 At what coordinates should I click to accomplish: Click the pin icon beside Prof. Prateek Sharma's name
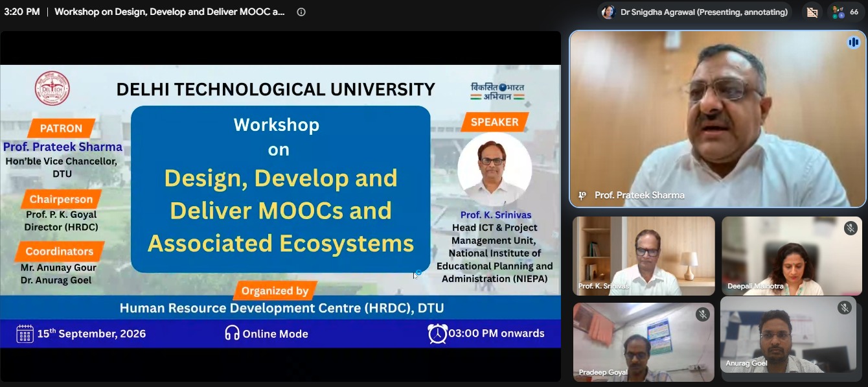(582, 195)
